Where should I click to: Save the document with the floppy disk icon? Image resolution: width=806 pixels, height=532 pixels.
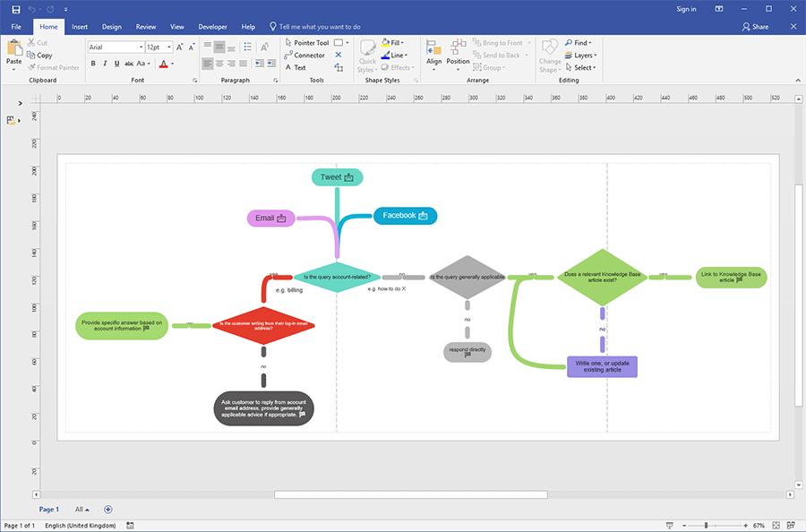pyautogui.click(x=16, y=9)
